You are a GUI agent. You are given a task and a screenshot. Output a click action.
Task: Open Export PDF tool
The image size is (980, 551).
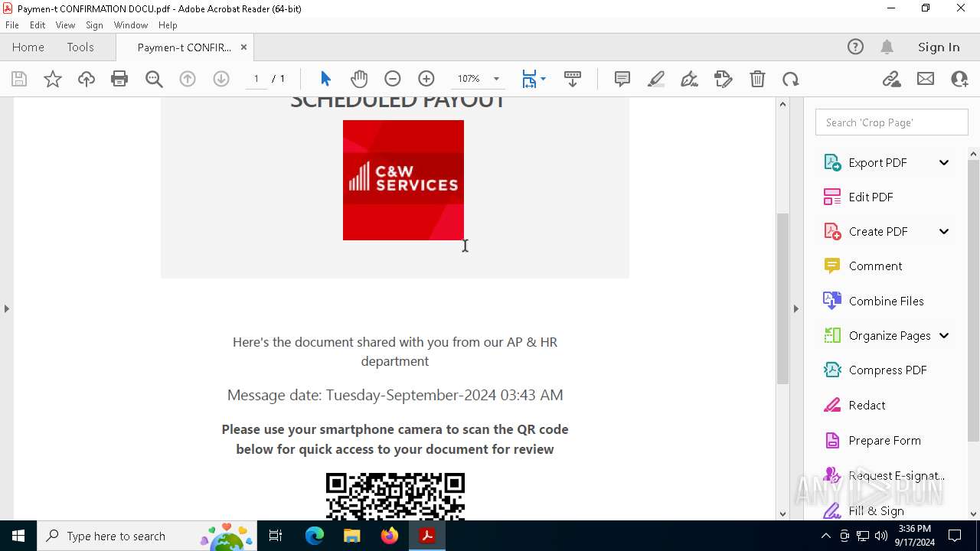point(877,162)
